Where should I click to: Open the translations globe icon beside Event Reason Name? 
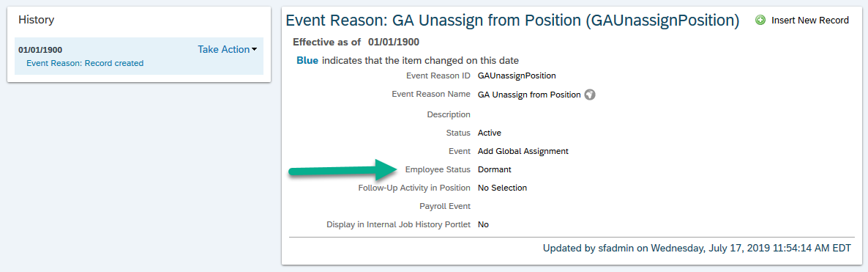(x=590, y=95)
